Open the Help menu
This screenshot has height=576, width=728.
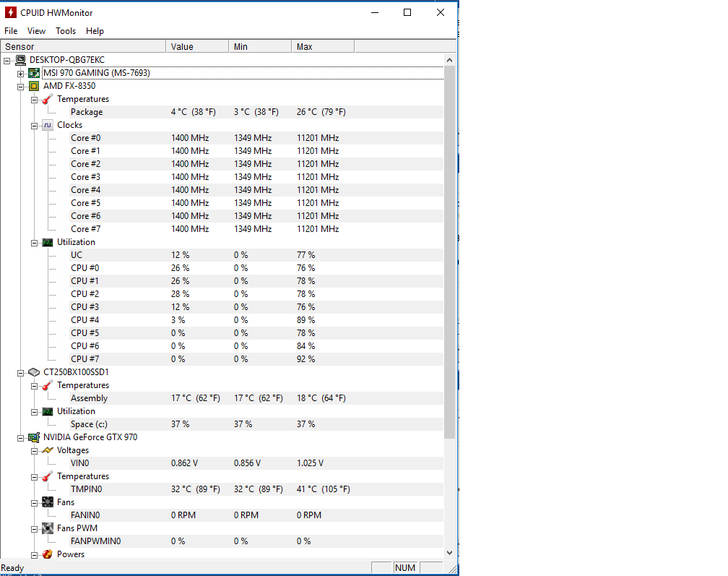95,31
